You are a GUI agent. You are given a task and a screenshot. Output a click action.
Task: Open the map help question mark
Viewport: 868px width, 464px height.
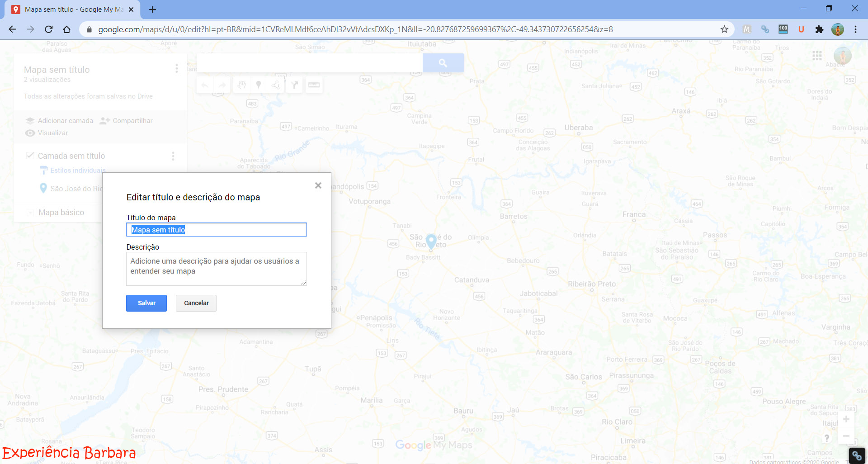(x=827, y=438)
